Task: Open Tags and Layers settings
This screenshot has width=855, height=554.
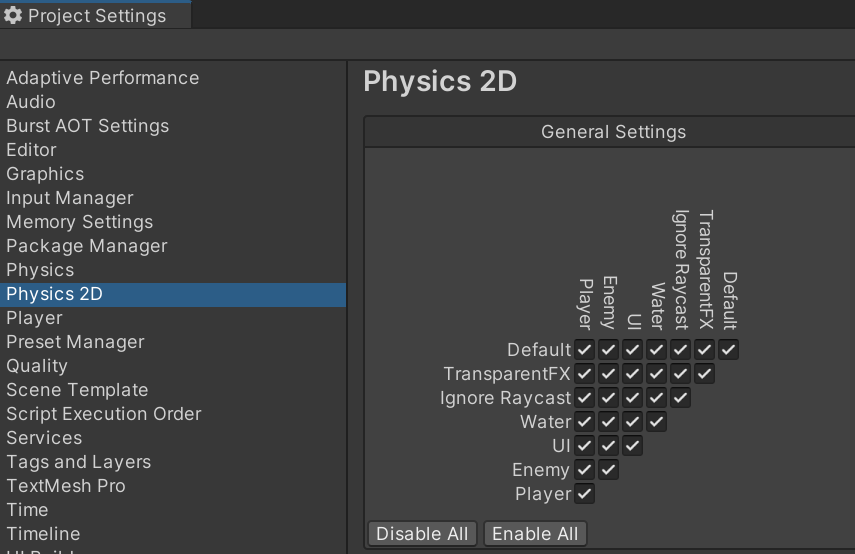Action: point(78,462)
